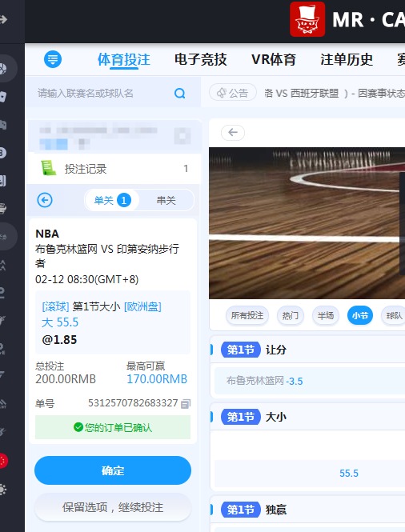Screen dimensions: 405x532
Task: Select the 所有投注 filter chip
Action: tap(247, 315)
